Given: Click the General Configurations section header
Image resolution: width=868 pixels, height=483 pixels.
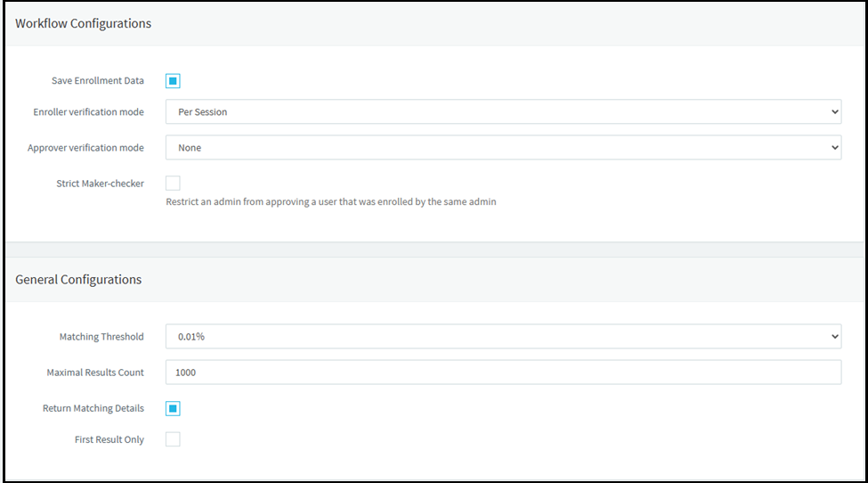Looking at the screenshot, I should (78, 280).
